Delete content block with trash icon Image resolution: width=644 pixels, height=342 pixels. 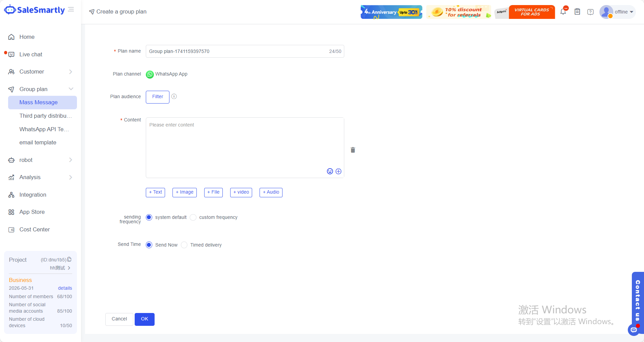click(353, 150)
